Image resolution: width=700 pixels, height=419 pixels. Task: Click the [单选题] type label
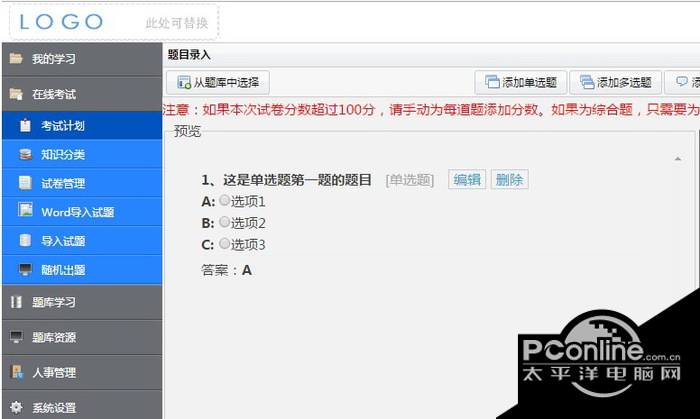(x=410, y=180)
